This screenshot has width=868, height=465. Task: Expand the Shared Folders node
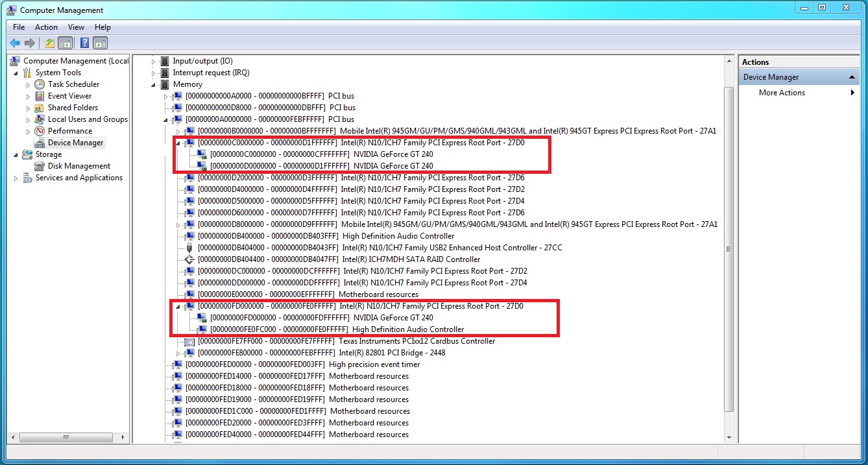(x=28, y=108)
